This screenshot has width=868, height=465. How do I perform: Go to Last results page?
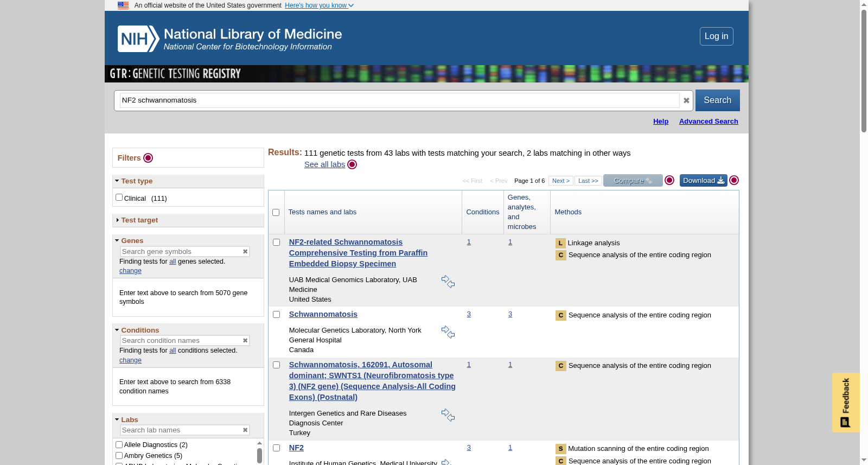point(588,181)
